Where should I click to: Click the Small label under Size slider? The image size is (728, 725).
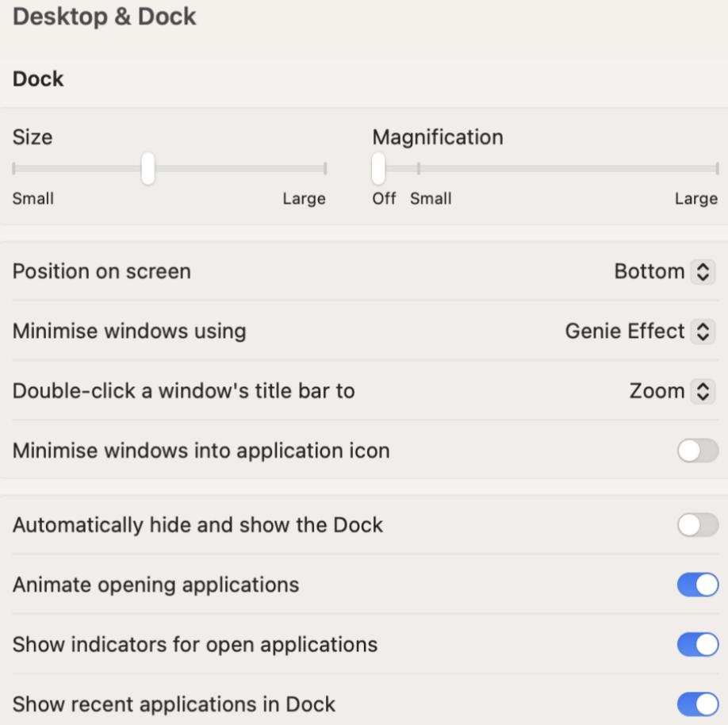[x=33, y=199]
